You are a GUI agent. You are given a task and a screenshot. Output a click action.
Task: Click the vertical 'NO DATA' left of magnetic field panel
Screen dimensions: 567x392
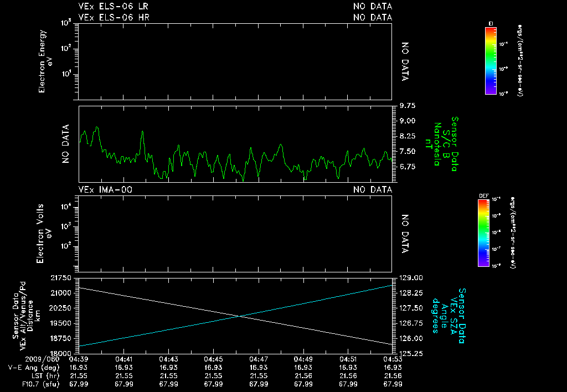click(65, 144)
